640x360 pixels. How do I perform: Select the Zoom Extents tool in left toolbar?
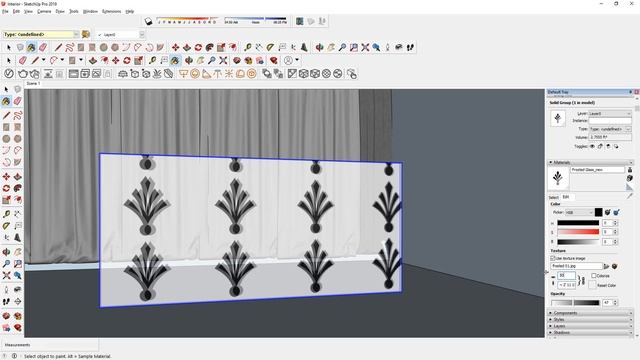6,276
